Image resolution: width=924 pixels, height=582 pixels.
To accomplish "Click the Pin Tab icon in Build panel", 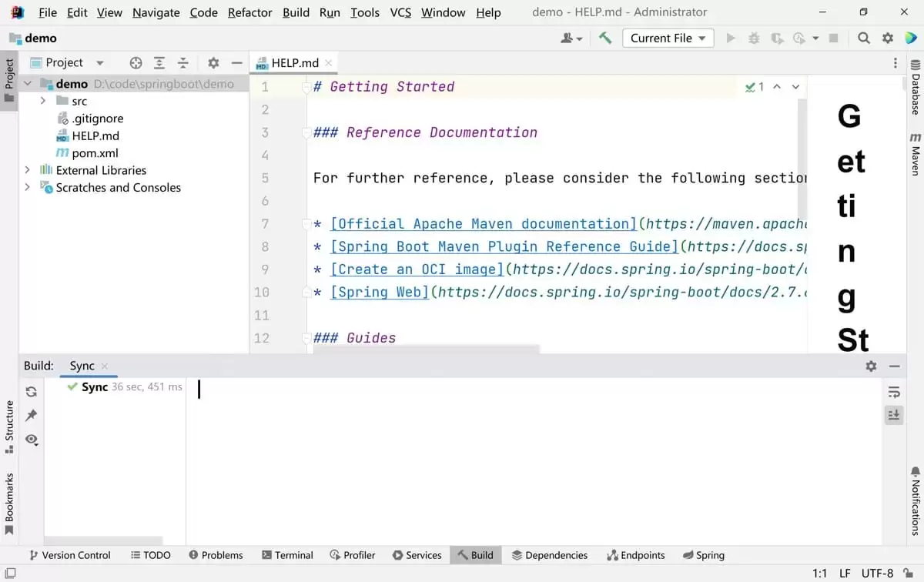I will click(31, 415).
